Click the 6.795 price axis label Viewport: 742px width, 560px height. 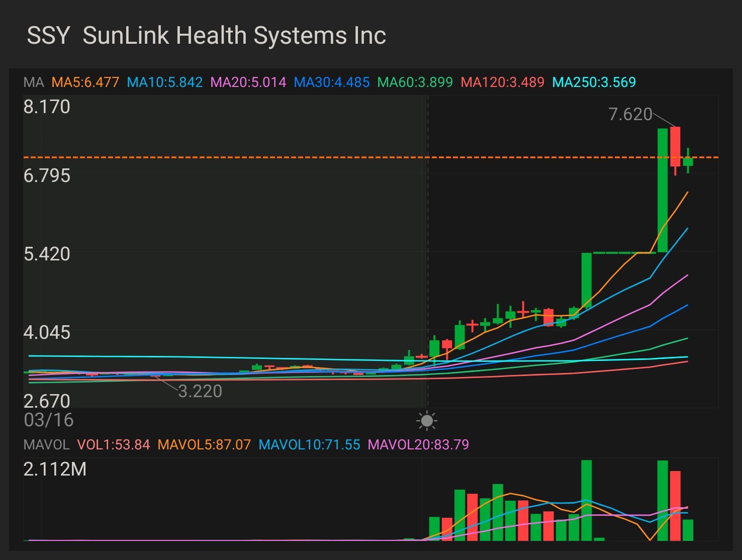tap(47, 175)
